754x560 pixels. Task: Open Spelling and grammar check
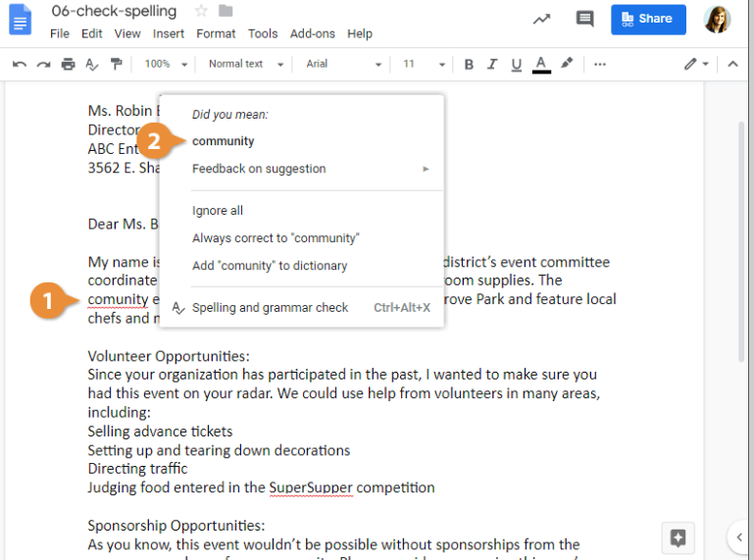302,307
